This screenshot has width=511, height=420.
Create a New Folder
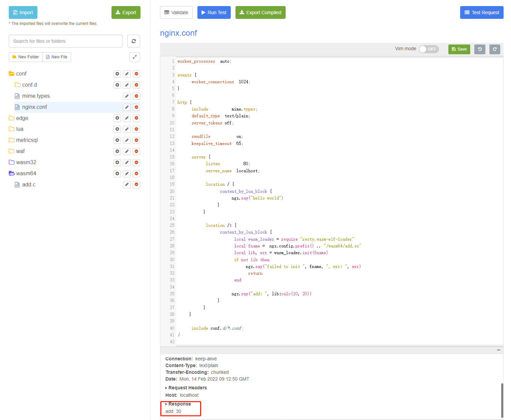coord(26,57)
